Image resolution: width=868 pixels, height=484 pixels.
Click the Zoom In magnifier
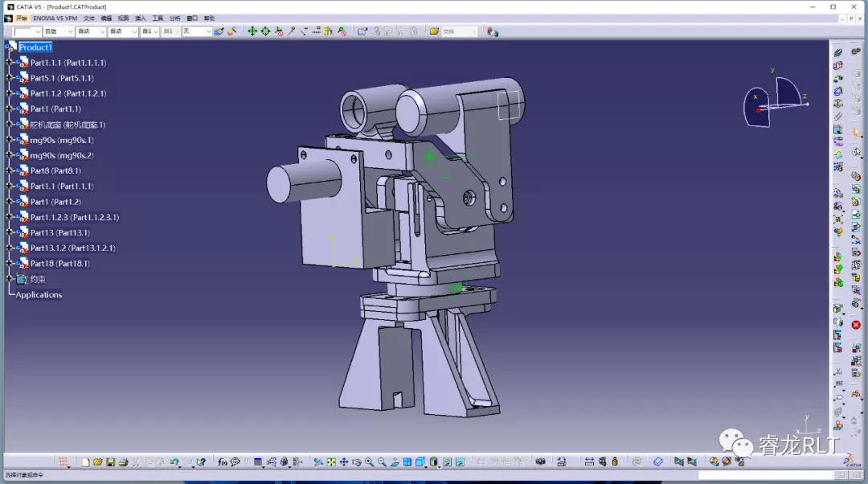coord(369,461)
